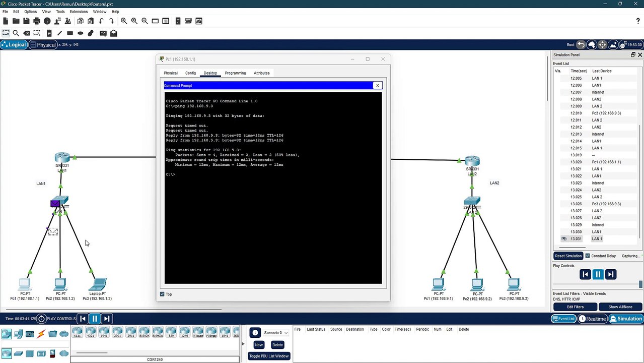Choose the Inspect magnifier tool

[16, 33]
